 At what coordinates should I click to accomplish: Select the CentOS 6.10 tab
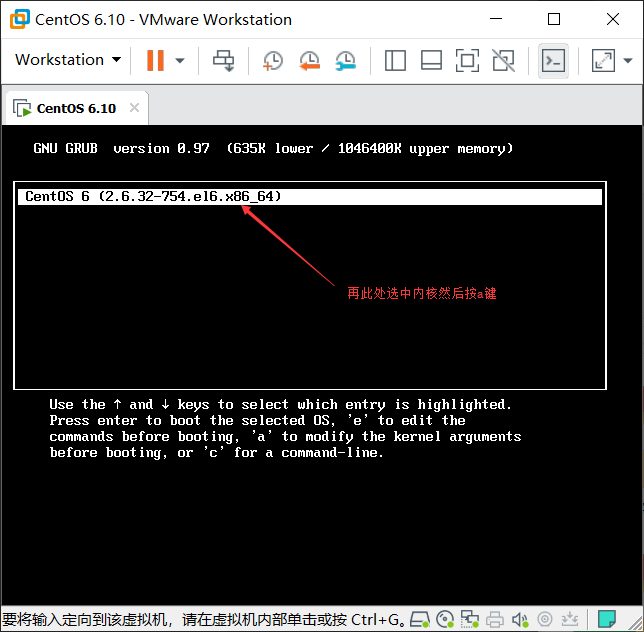(x=76, y=108)
